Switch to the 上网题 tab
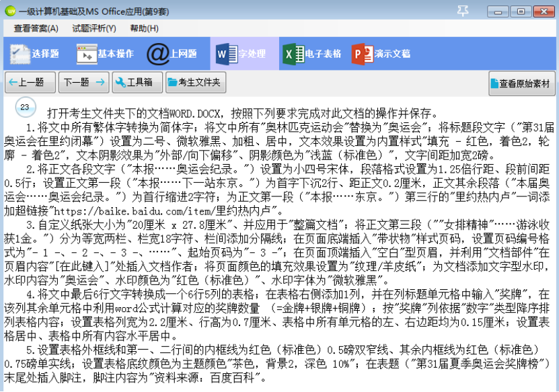 point(172,54)
